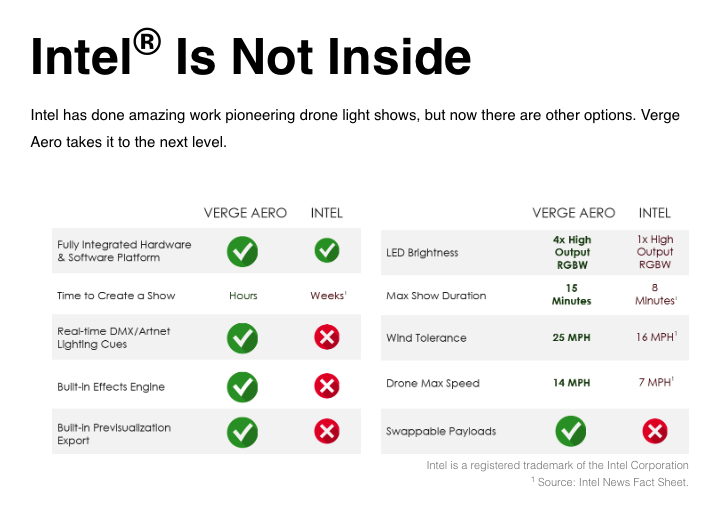Click the left table 'VERGE AERO' column header
This screenshot has height=512, width=711.
point(245,213)
